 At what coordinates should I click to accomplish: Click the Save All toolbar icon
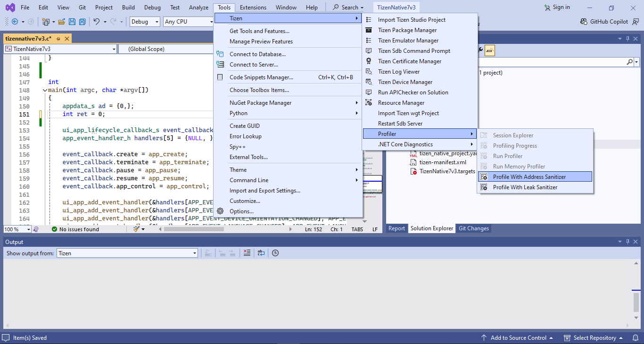pyautogui.click(x=83, y=22)
